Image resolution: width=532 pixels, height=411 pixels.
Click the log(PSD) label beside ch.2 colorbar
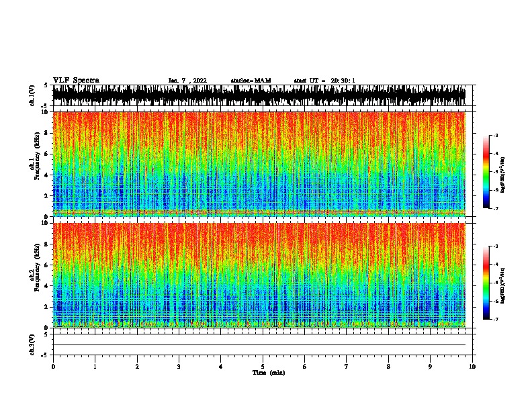tap(502, 285)
